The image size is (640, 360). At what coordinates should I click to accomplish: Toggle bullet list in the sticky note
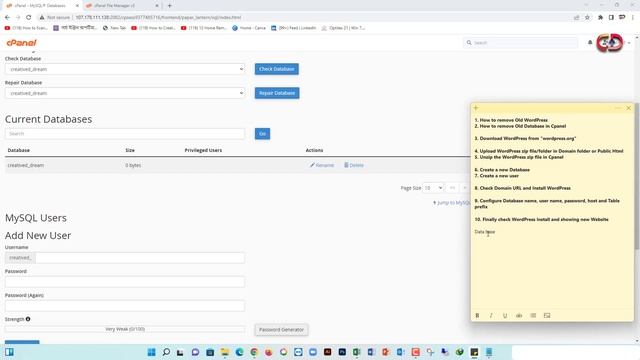tap(533, 316)
